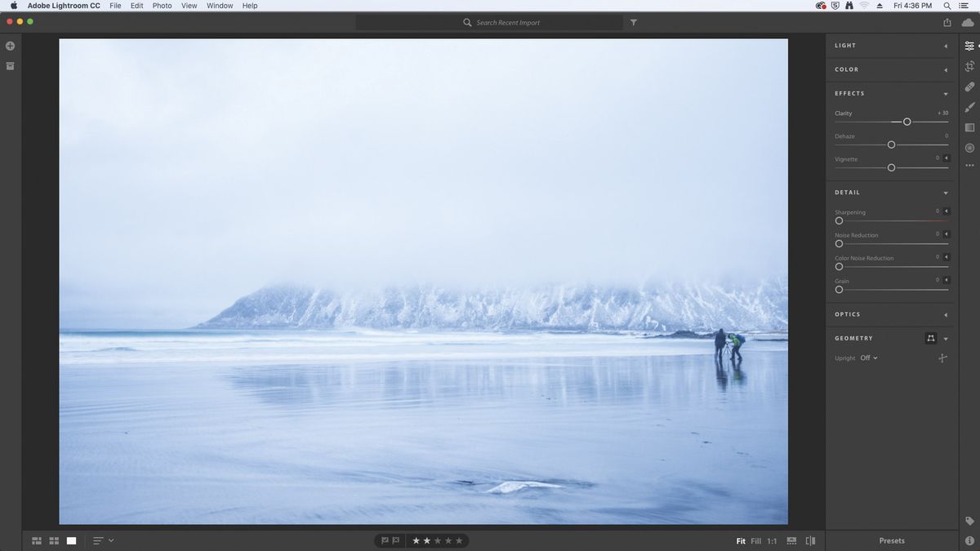Select the Crop & Rotate tool
Screen dimensions: 980x551
(x=969, y=66)
